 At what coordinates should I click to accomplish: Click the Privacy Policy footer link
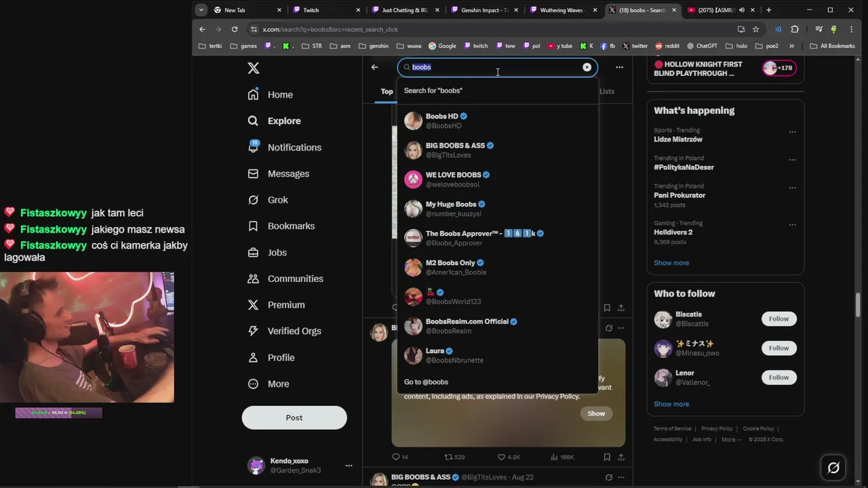click(x=717, y=428)
